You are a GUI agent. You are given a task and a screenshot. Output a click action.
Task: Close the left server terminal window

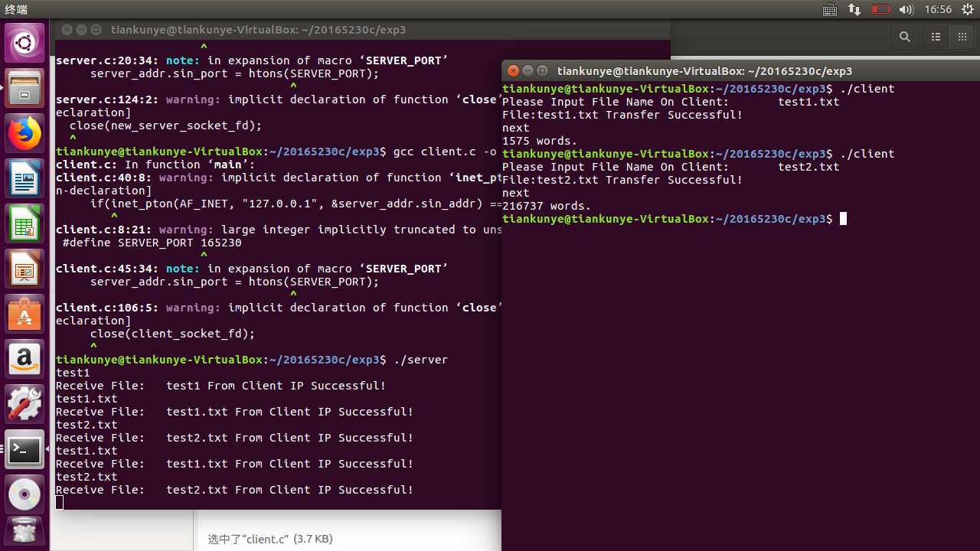pyautogui.click(x=67, y=30)
